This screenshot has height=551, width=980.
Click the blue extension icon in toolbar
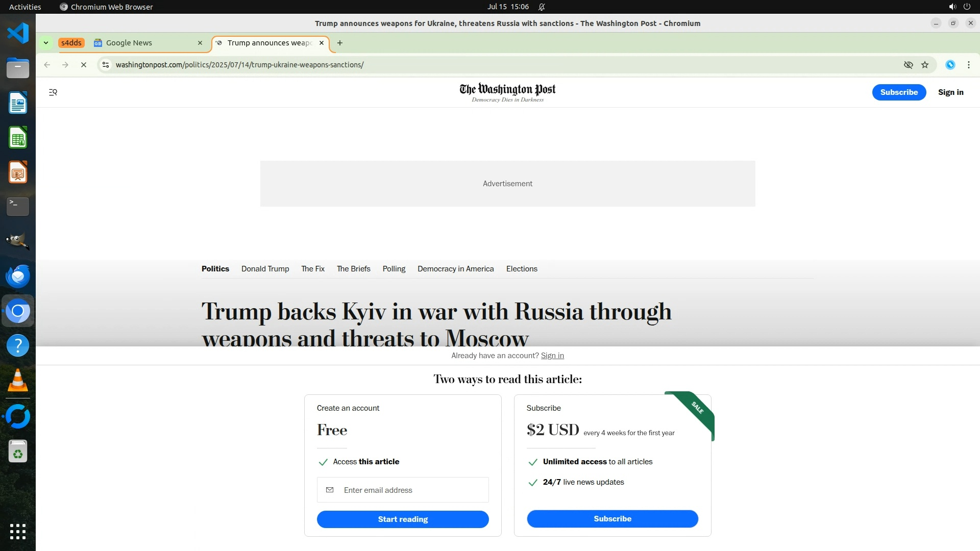950,65
